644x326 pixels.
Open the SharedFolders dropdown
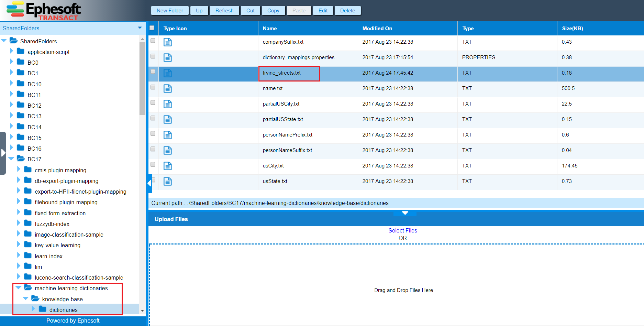click(140, 28)
